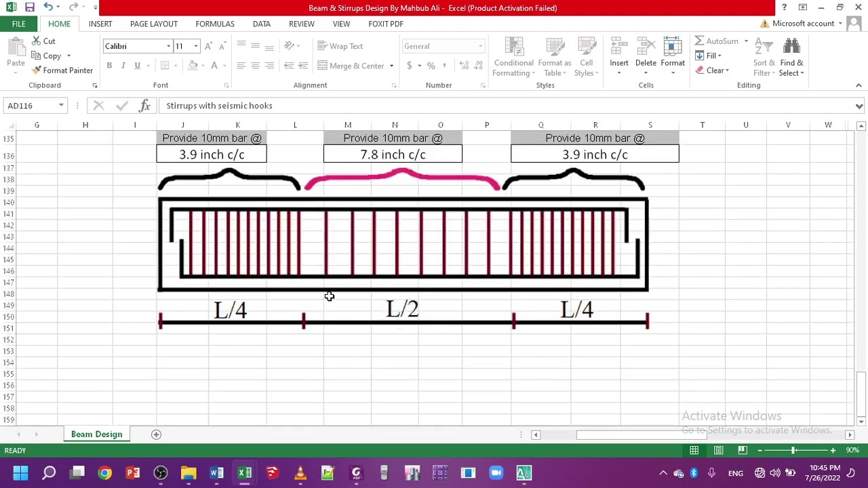Open Cell Styles gallery

(586, 58)
